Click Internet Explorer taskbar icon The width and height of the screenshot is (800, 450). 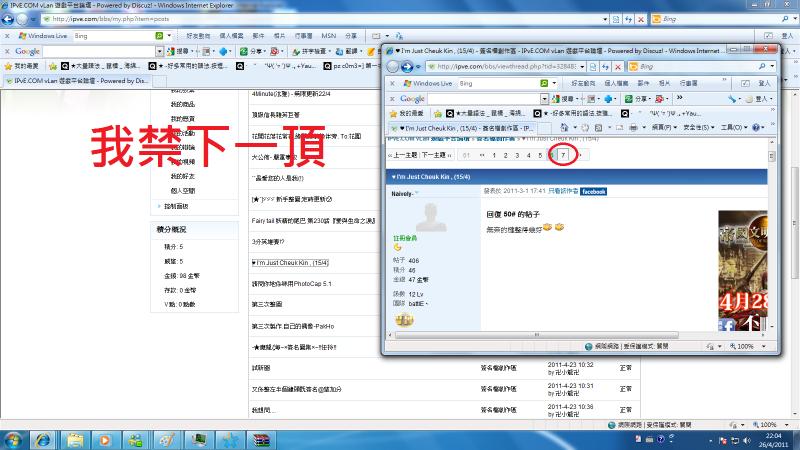(43, 440)
